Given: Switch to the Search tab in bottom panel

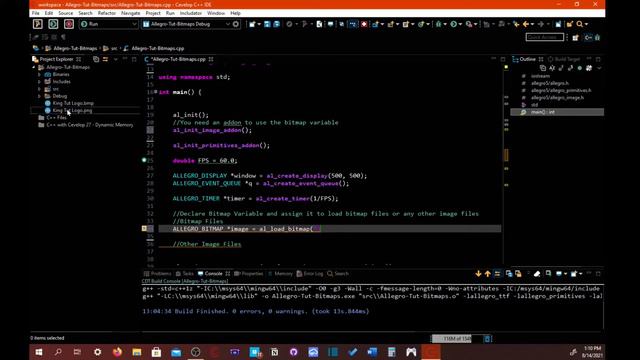Looking at the screenshot, I should 338,274.
